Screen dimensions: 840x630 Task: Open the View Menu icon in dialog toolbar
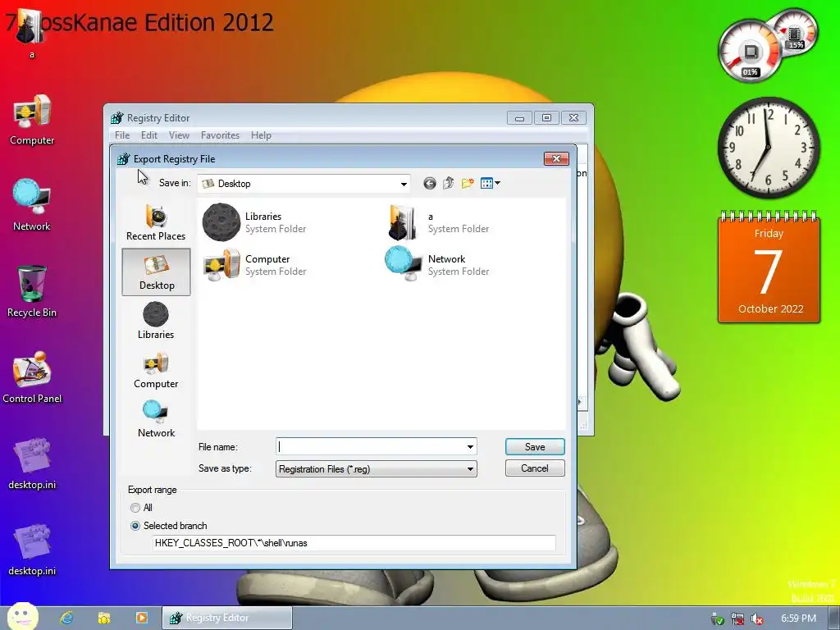pyautogui.click(x=491, y=183)
